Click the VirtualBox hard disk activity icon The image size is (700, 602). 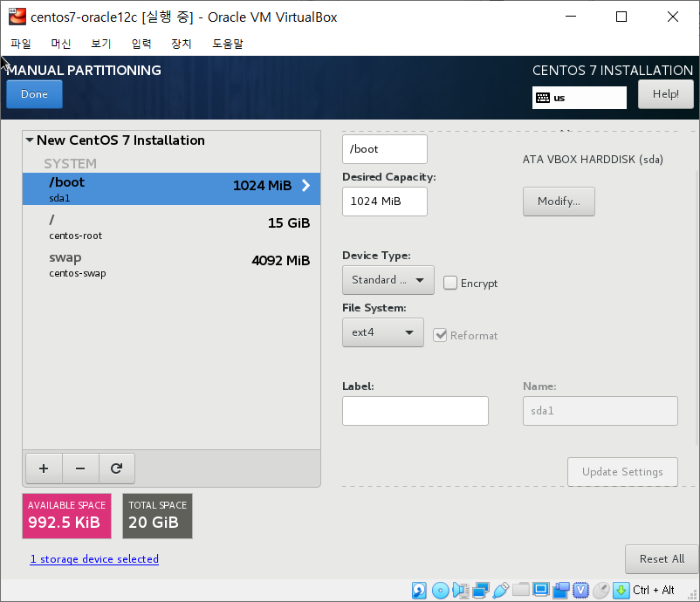pyautogui.click(x=419, y=590)
